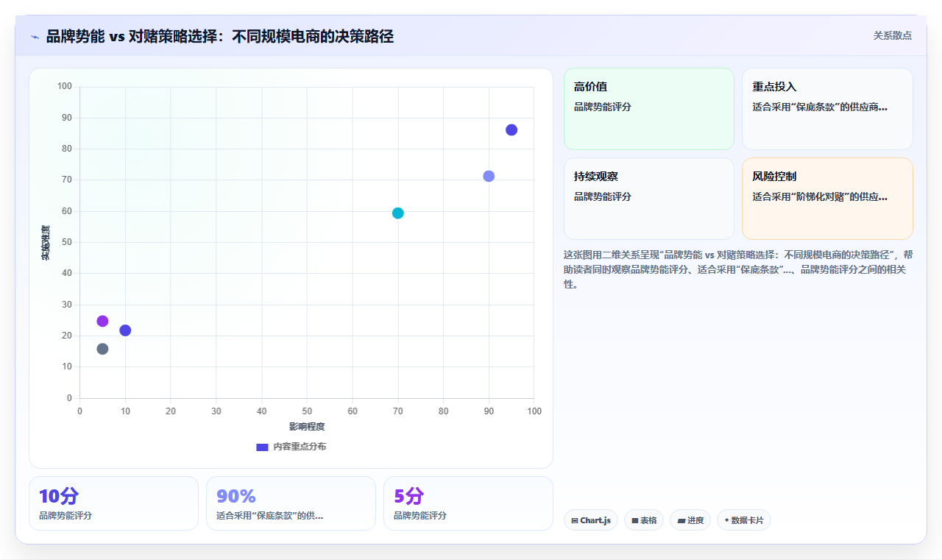The height and width of the screenshot is (560, 942).
Task: Click the 内容重点分布 legend label
Action: point(300,447)
